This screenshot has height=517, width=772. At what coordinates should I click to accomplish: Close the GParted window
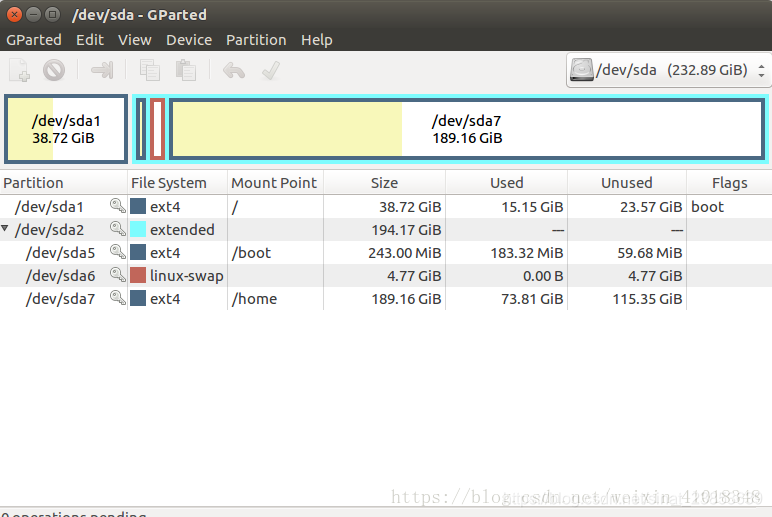click(x=14, y=14)
